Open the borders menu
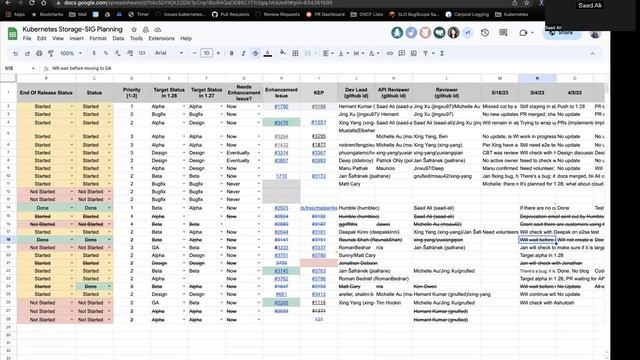 point(295,53)
